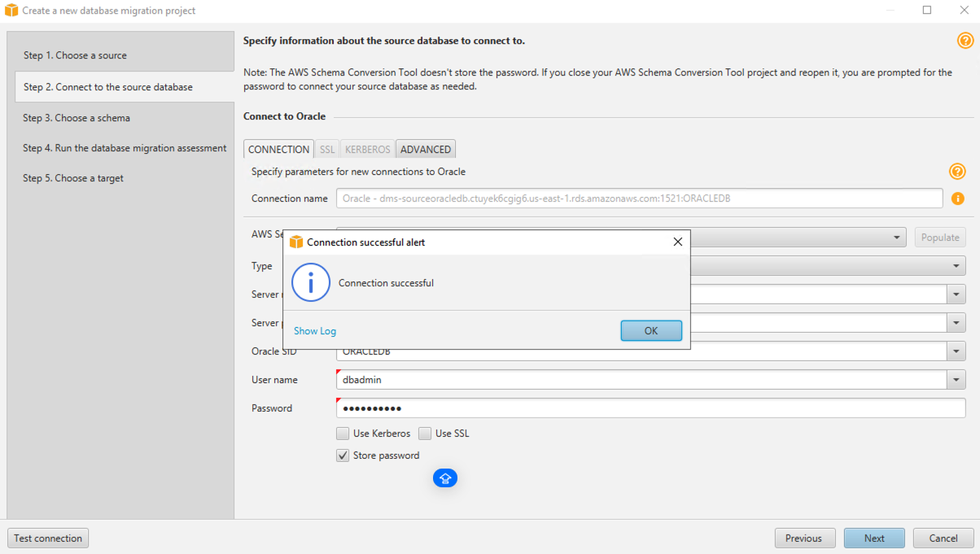Proceed with the Next button
980x554 pixels.
pyautogui.click(x=875, y=539)
